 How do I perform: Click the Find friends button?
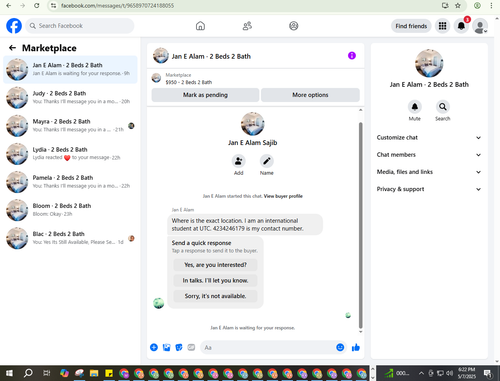pos(411,26)
